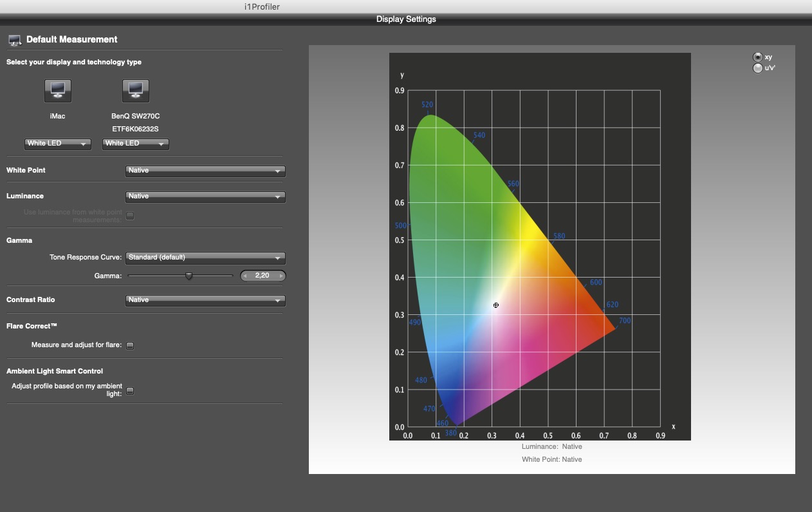This screenshot has width=812, height=512.
Task: Open the iMac White LED technology dropdown
Action: [57, 144]
